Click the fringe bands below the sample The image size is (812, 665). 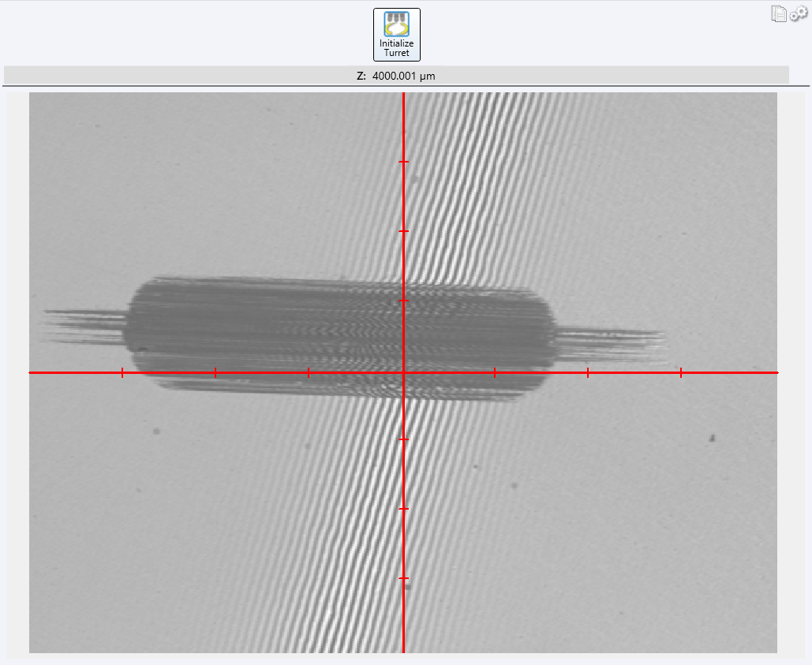pyautogui.click(x=363, y=513)
